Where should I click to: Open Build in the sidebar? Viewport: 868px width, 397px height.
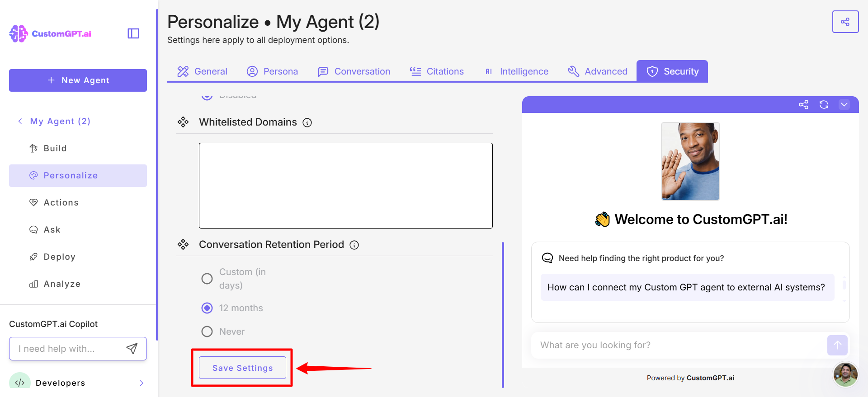(78, 148)
